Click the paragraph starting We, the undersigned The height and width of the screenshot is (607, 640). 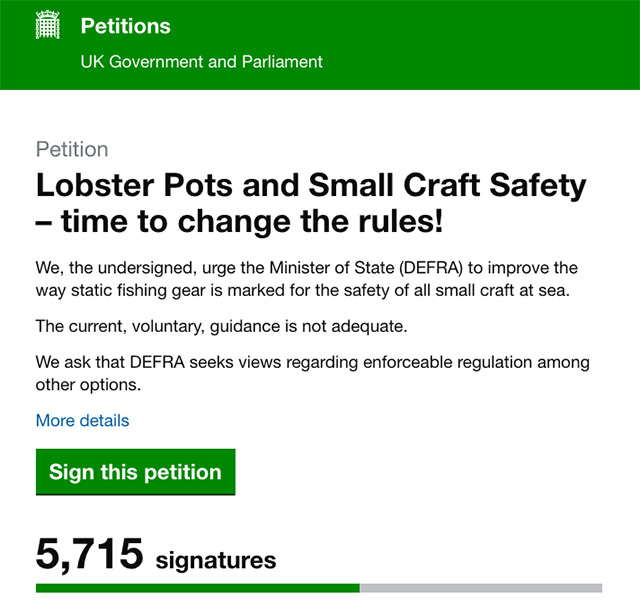coord(306,280)
